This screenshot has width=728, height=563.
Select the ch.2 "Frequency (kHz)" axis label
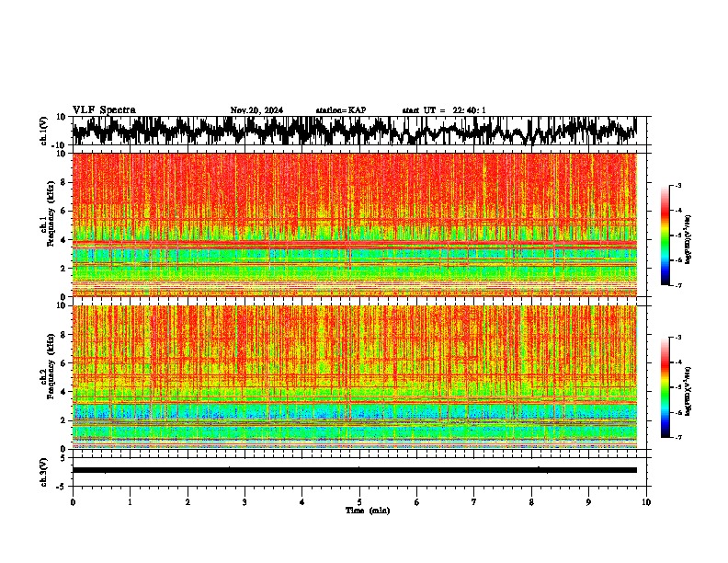50,366
